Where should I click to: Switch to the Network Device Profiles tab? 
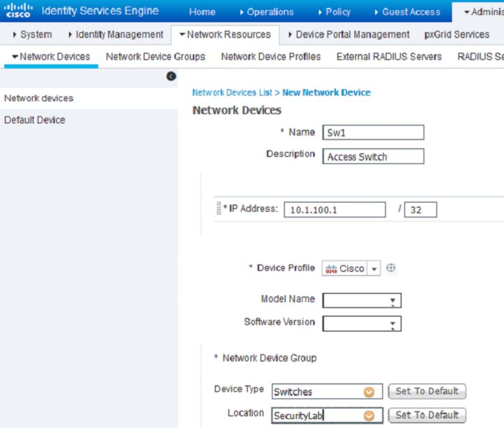(271, 57)
